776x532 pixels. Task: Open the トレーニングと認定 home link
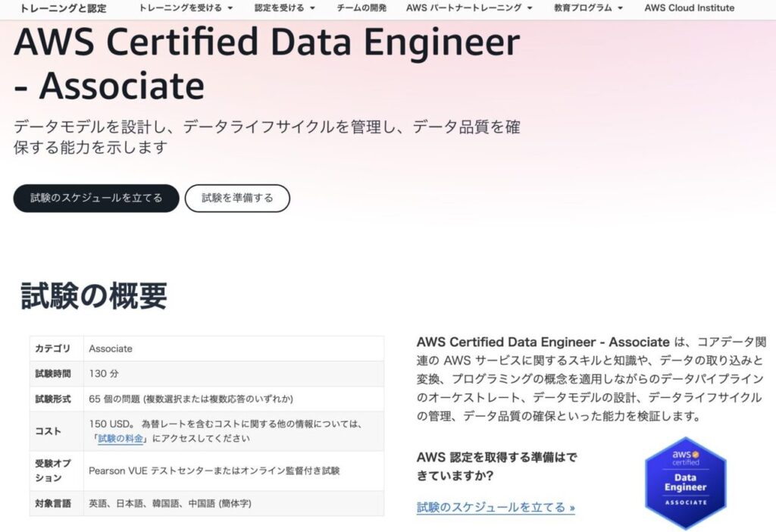63,8
